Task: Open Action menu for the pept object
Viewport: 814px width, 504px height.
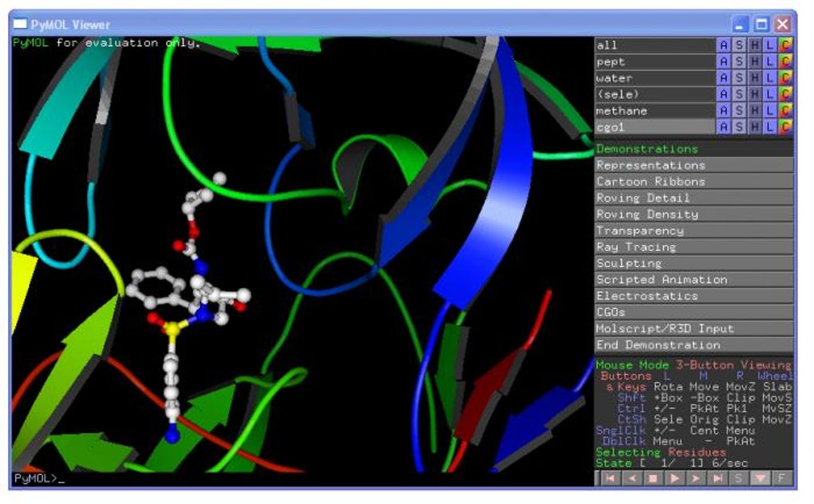Action: pyautogui.click(x=723, y=61)
